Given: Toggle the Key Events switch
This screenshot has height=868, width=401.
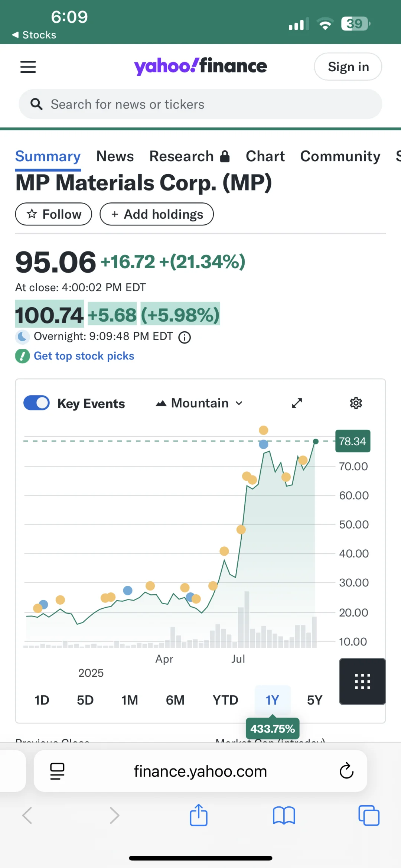Looking at the screenshot, I should click(x=36, y=403).
